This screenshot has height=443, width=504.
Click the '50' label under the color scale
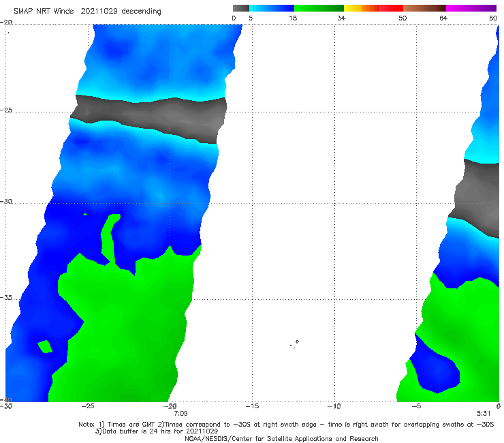pyautogui.click(x=403, y=18)
